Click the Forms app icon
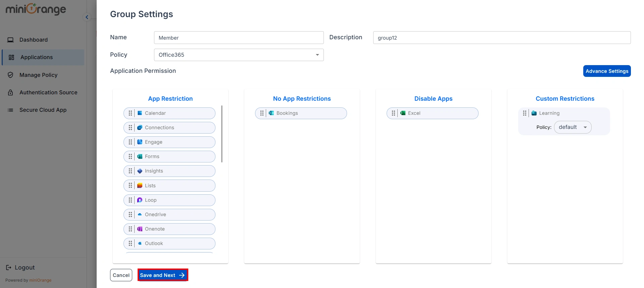Viewport: 644px width, 288px height. coord(140,156)
